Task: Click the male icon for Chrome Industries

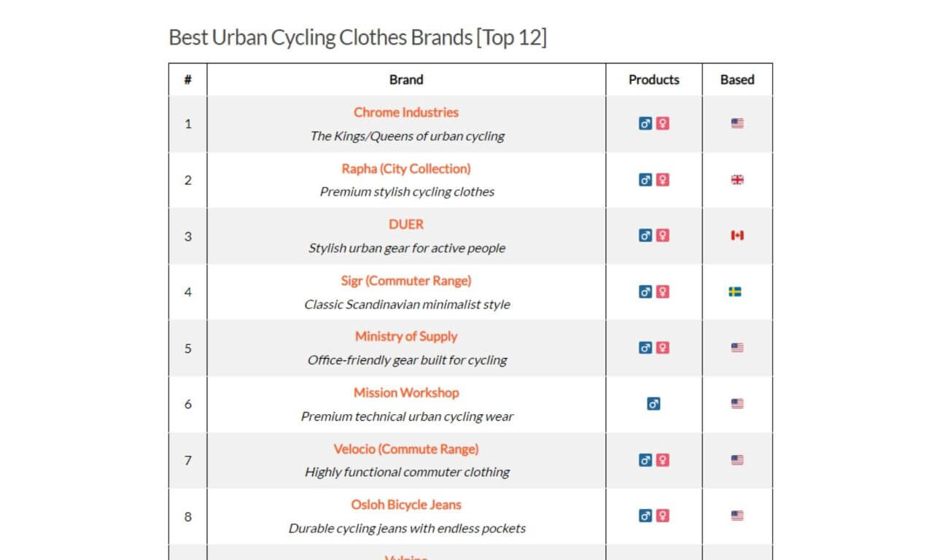Action: pyautogui.click(x=645, y=123)
